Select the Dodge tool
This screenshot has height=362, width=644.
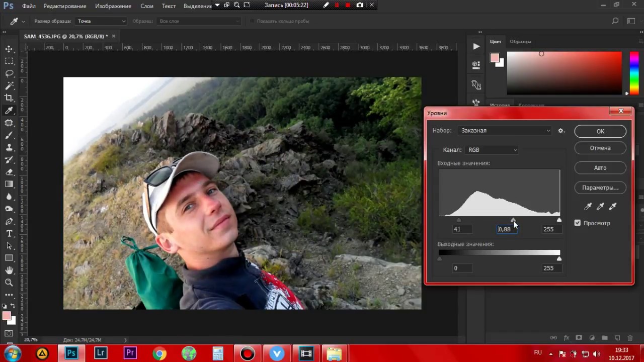[x=9, y=209]
